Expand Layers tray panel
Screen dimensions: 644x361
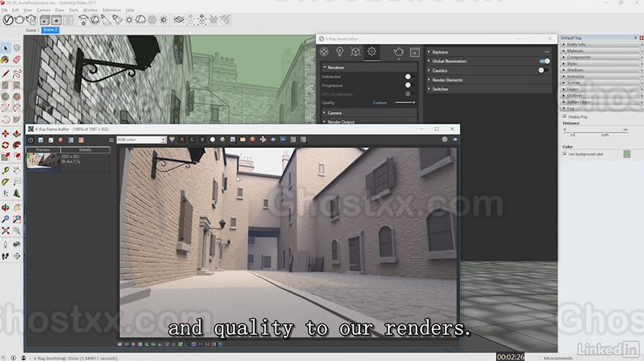pyautogui.click(x=602, y=89)
